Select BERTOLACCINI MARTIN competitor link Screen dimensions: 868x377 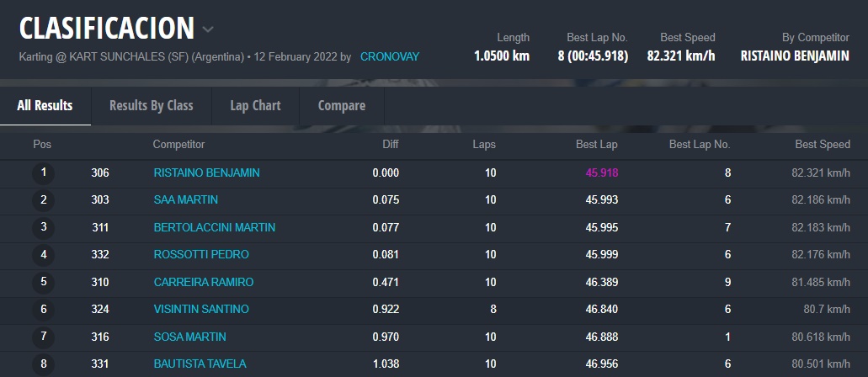pos(214,227)
